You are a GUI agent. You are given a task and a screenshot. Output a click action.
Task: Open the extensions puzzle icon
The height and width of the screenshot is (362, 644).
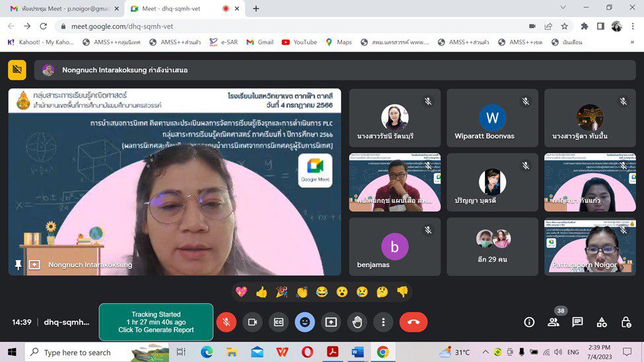pos(584,26)
